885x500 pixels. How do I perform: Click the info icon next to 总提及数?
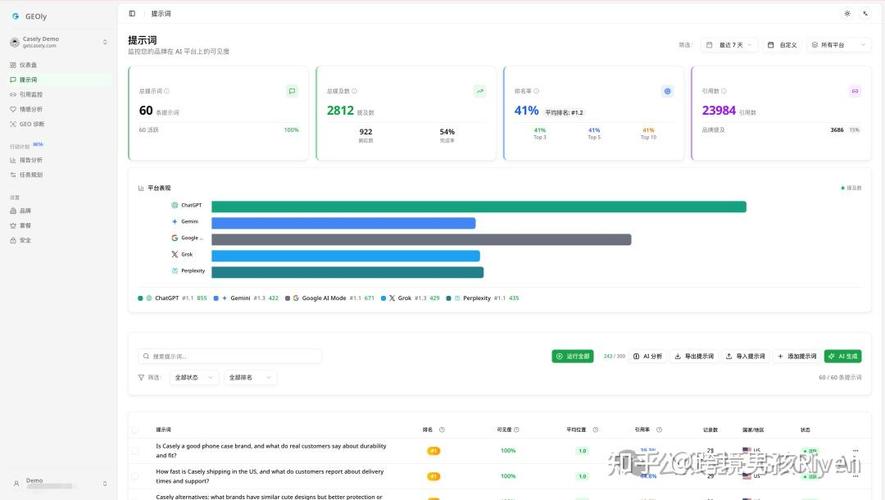(354, 91)
